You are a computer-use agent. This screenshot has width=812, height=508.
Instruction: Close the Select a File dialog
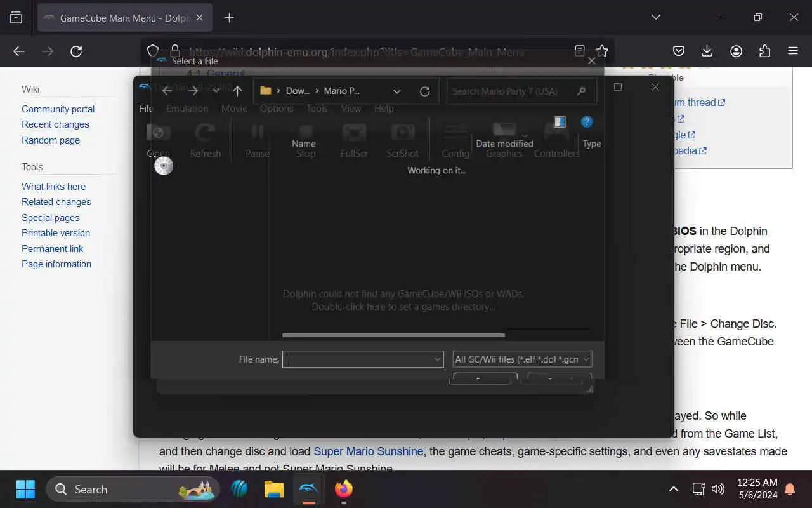point(591,61)
